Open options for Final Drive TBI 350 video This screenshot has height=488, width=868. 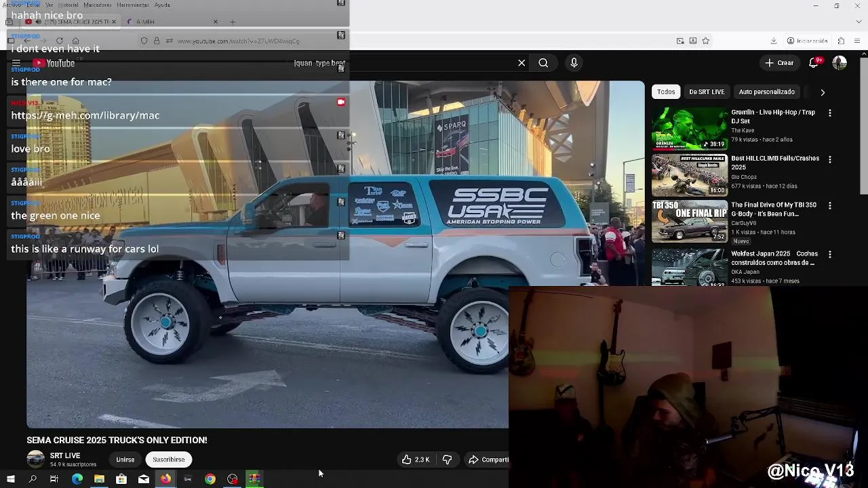click(x=829, y=205)
